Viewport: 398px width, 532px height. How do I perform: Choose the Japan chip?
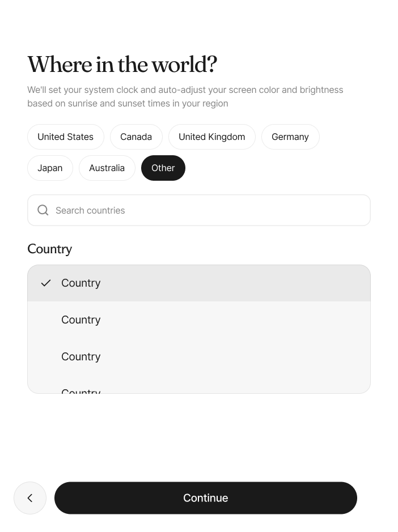(50, 168)
